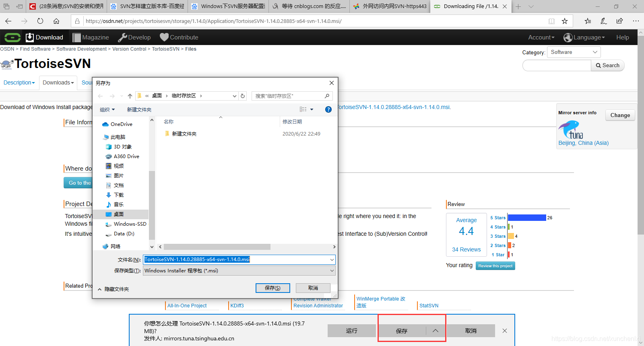Collapse folders with 隐藏文件夹
Image resolution: width=644 pixels, height=346 pixels.
(113, 289)
